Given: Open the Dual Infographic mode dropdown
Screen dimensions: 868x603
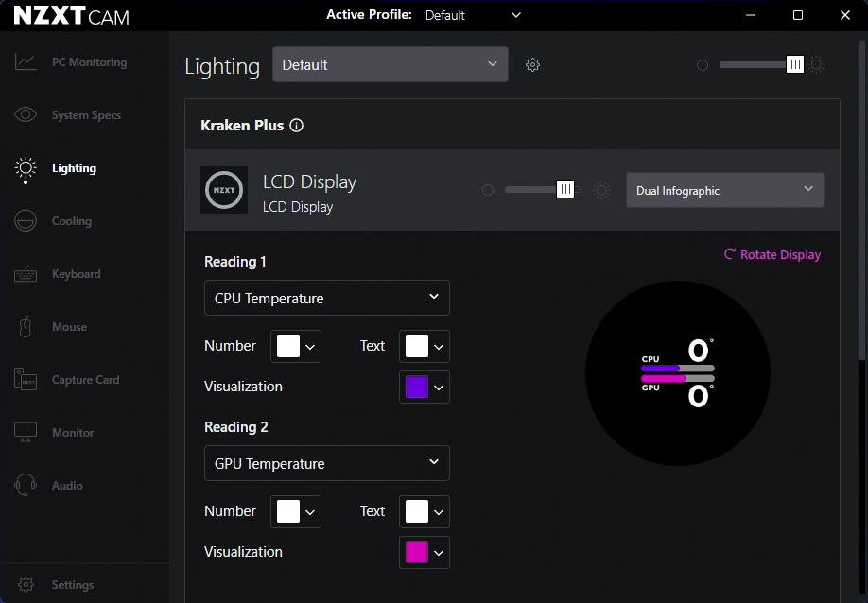Looking at the screenshot, I should 724,189.
